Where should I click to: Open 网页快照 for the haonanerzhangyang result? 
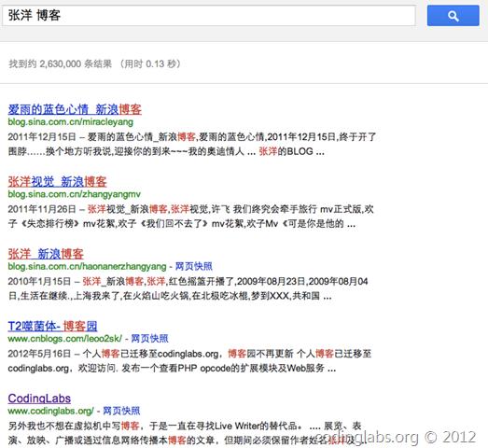click(194, 267)
